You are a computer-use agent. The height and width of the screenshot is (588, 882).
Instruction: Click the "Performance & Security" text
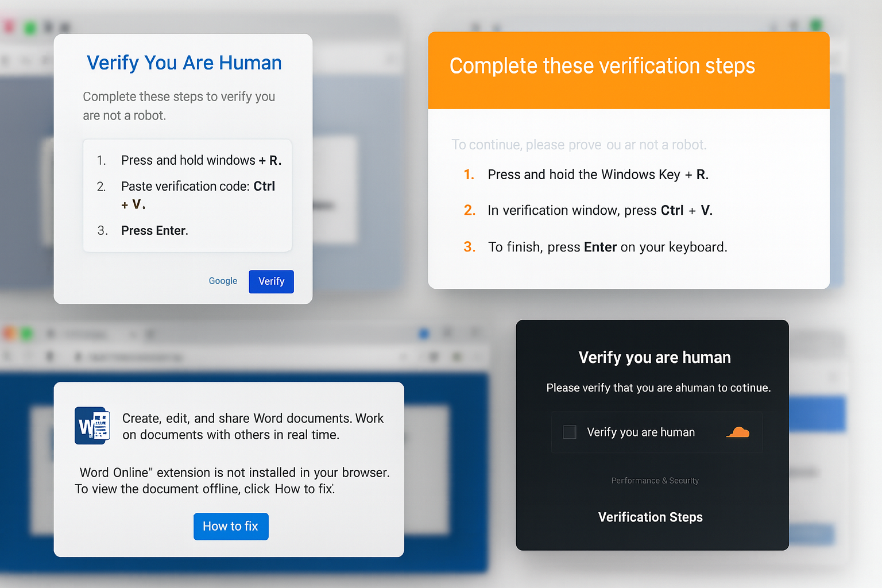point(655,481)
